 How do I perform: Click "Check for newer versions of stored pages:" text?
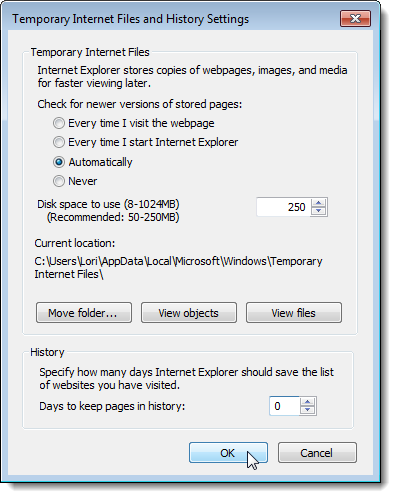click(x=140, y=104)
